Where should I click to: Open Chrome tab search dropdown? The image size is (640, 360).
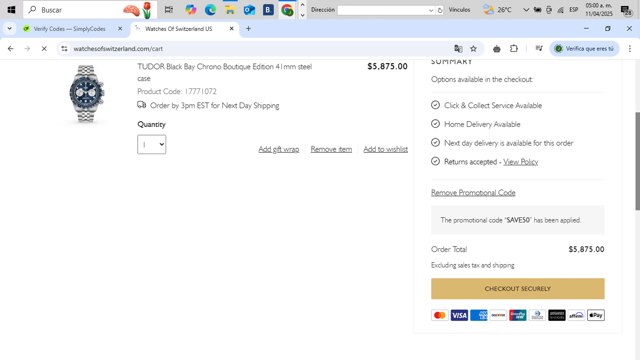pos(9,29)
